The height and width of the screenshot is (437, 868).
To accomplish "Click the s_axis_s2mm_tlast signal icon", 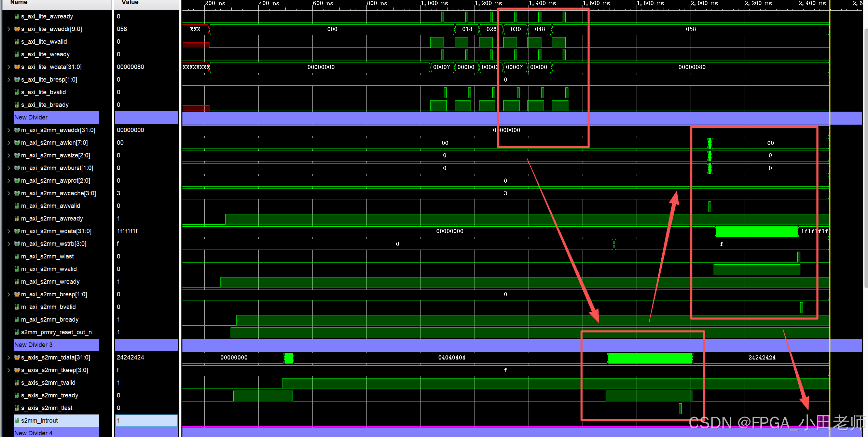I will pyautogui.click(x=17, y=408).
